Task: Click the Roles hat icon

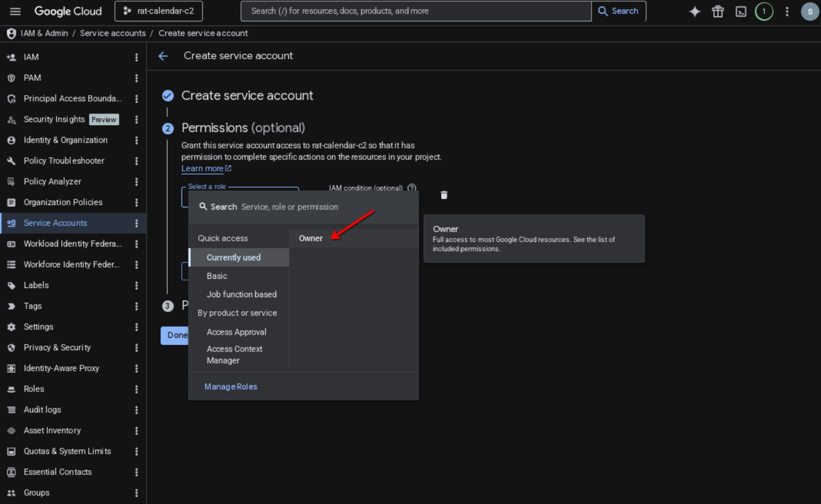Action: click(x=11, y=389)
